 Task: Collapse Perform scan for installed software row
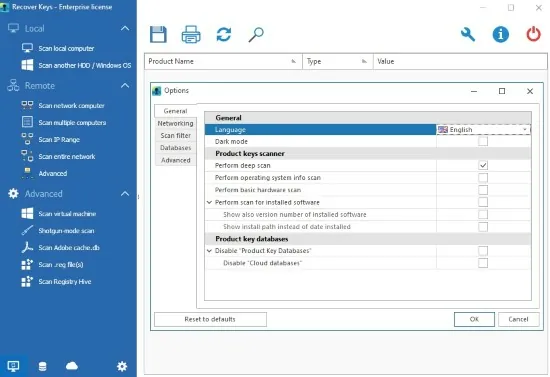click(209, 202)
